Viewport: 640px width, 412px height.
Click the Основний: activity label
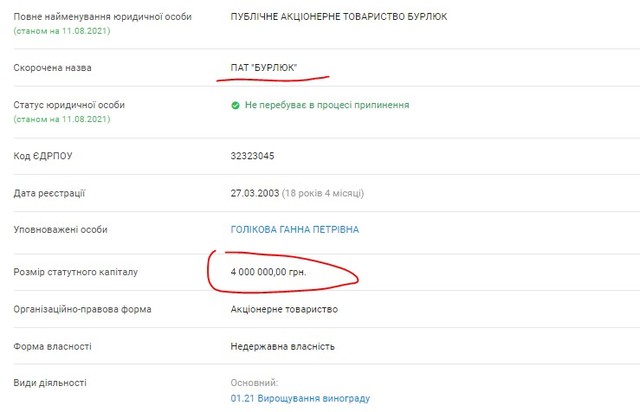tap(252, 382)
